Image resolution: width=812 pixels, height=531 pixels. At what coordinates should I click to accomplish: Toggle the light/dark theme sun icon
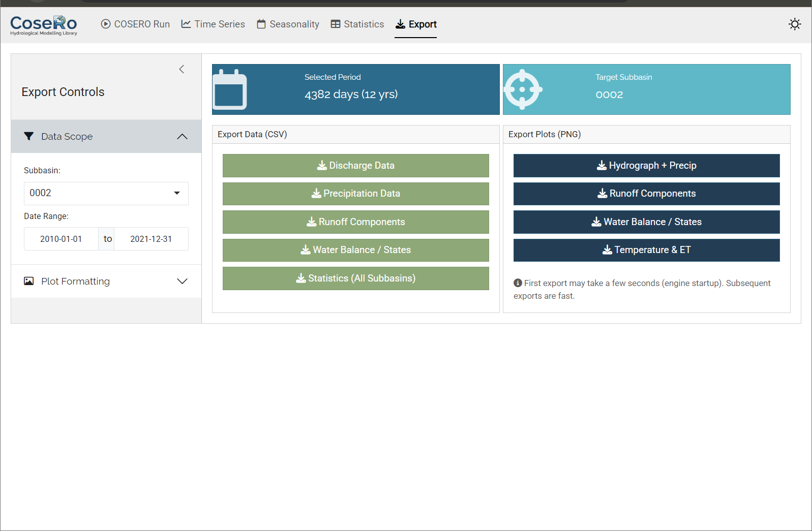[795, 24]
